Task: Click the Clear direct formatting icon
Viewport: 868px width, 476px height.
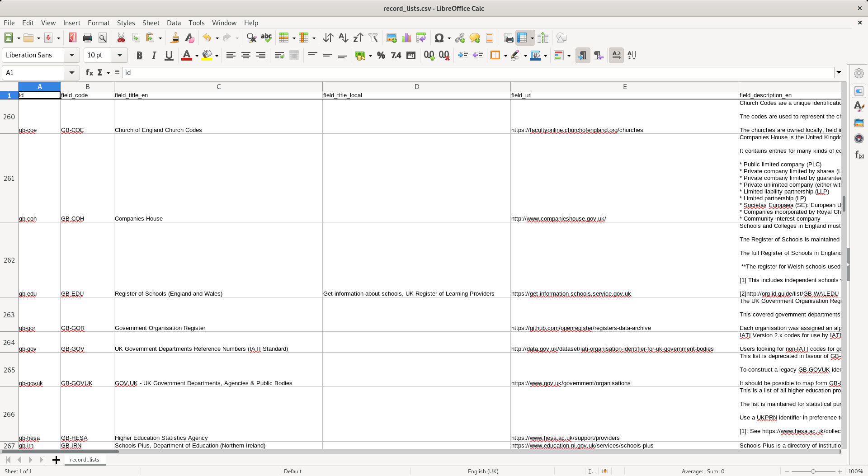Action: 189,38
